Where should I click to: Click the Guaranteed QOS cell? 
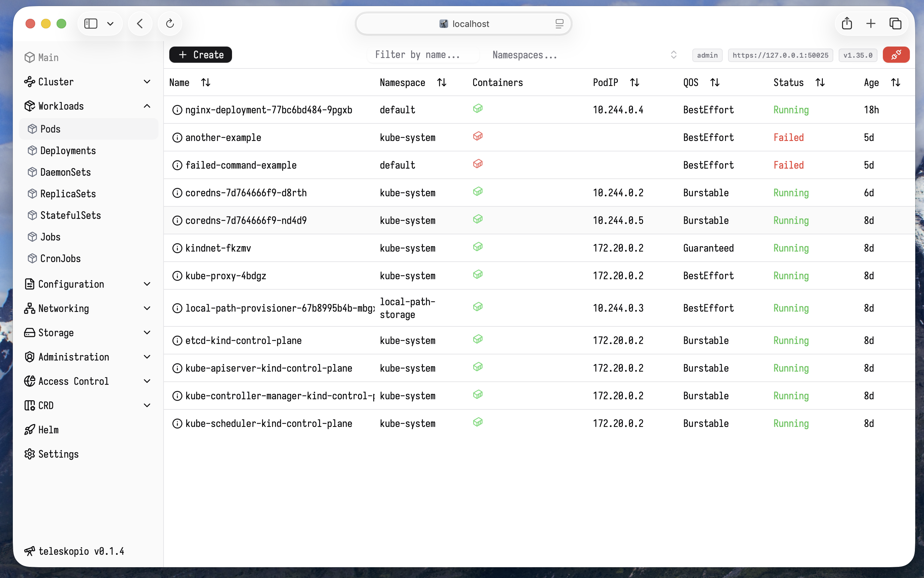709,249
